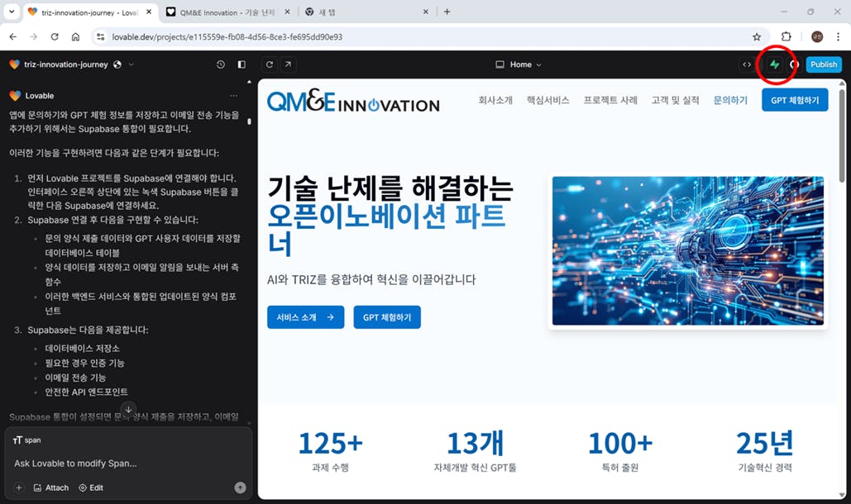851x504 pixels.
Task: Click the lovable.dev address bar
Action: coord(428,37)
